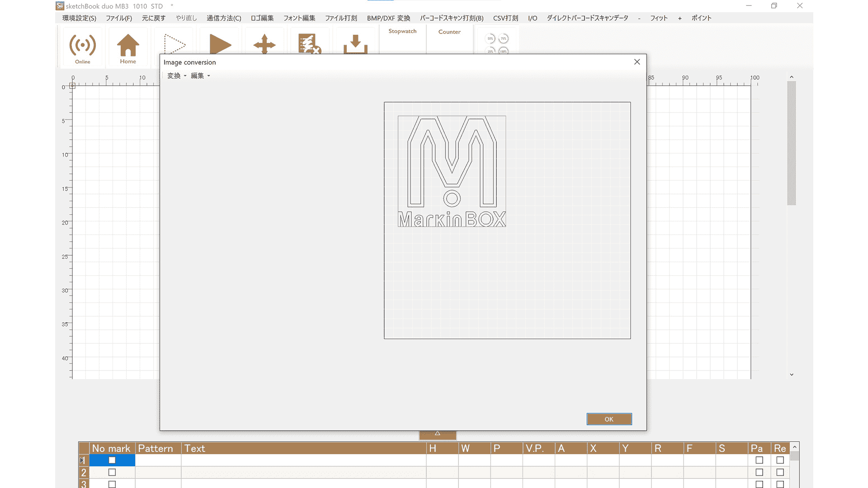Click the V.P. column header

(x=539, y=448)
